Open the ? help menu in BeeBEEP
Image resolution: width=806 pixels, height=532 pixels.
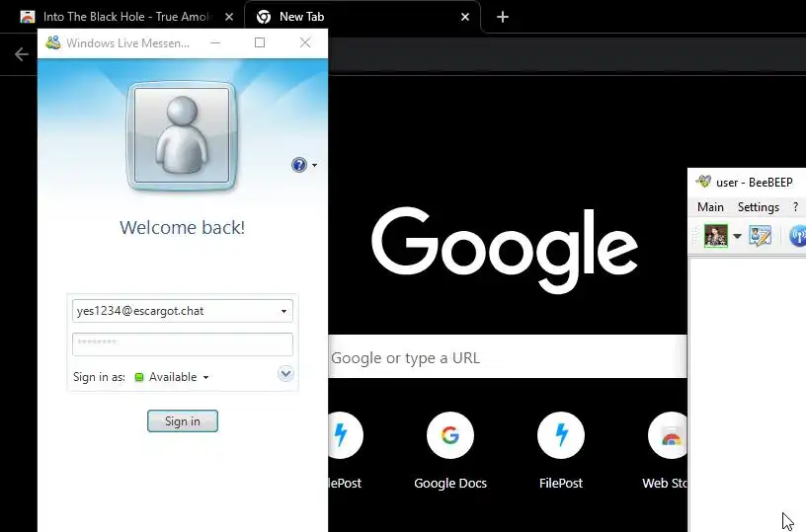[x=796, y=207]
